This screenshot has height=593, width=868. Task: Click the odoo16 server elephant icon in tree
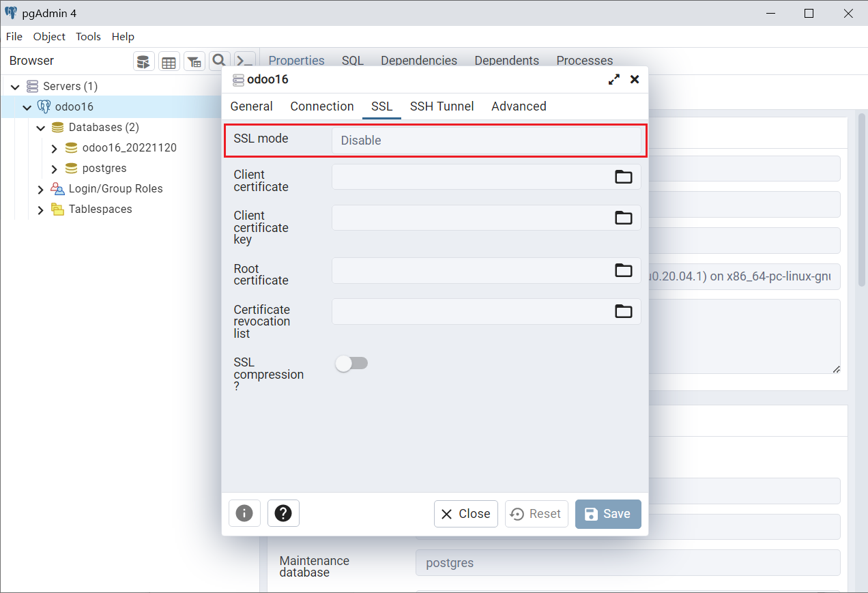pos(44,106)
